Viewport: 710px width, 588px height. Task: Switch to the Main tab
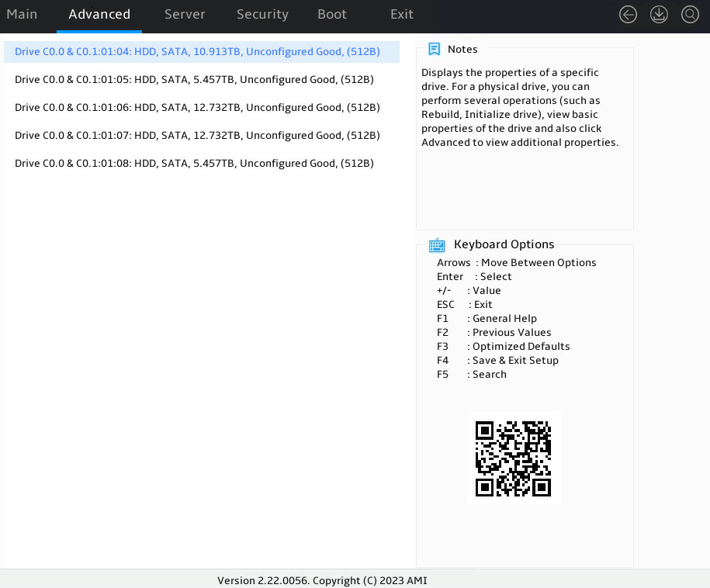pos(22,15)
